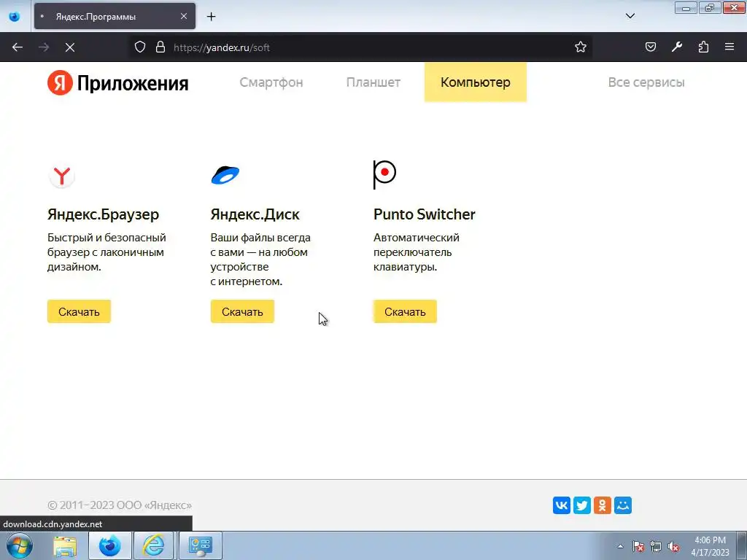Expand the list all tabs chevron
The height and width of the screenshot is (560, 747).
[630, 16]
